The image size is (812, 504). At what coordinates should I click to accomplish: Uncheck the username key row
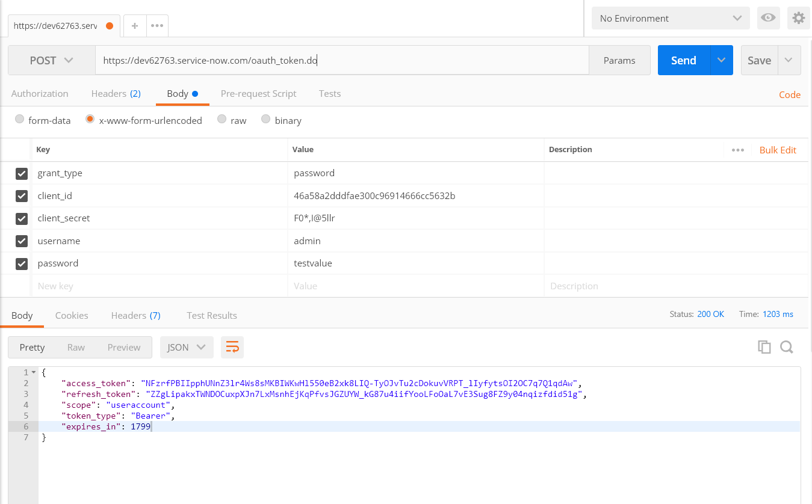(22, 241)
